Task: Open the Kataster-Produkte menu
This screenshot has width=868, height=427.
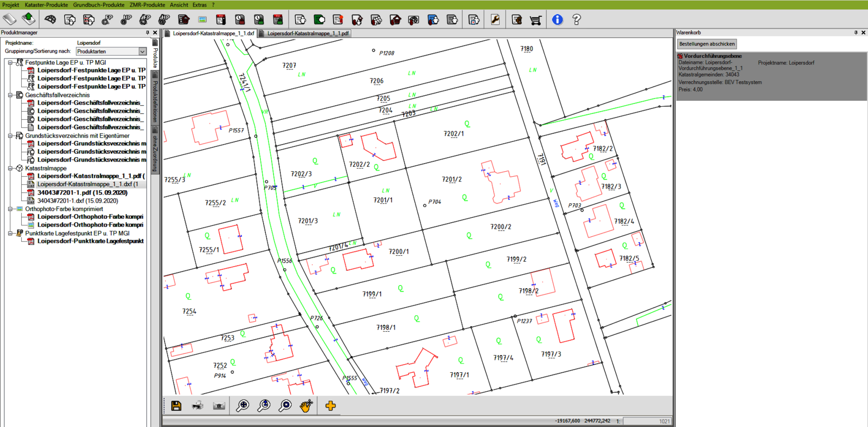Action: coord(46,5)
